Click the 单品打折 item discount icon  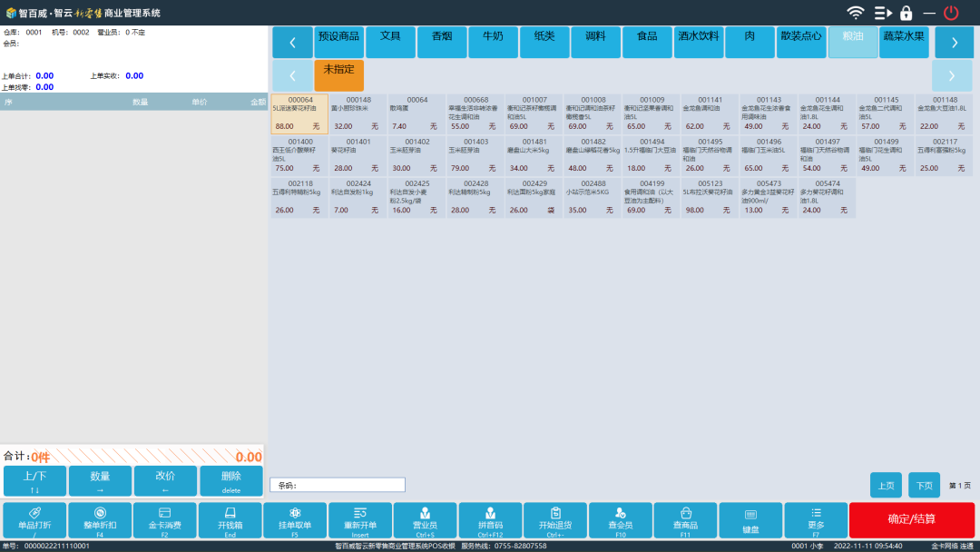coord(34,514)
